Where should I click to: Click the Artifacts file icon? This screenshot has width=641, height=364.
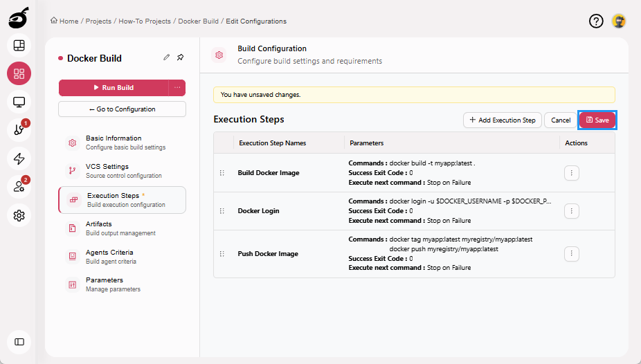click(73, 228)
